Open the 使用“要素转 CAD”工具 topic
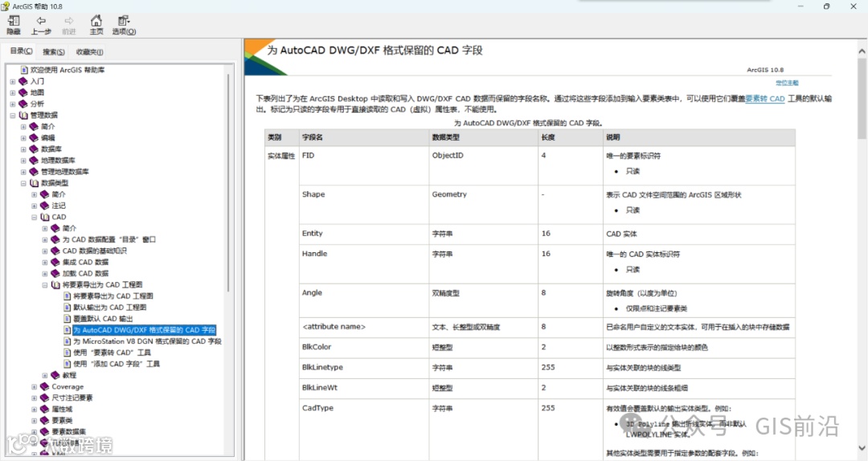This screenshot has height=461, width=868. tap(113, 353)
